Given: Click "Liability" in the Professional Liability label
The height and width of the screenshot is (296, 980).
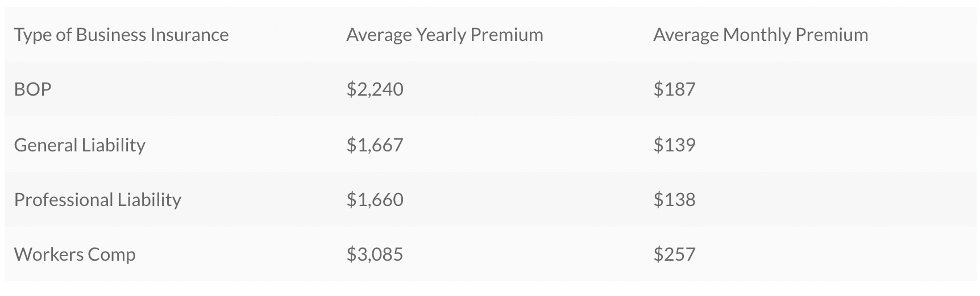Looking at the screenshot, I should tap(149, 200).
